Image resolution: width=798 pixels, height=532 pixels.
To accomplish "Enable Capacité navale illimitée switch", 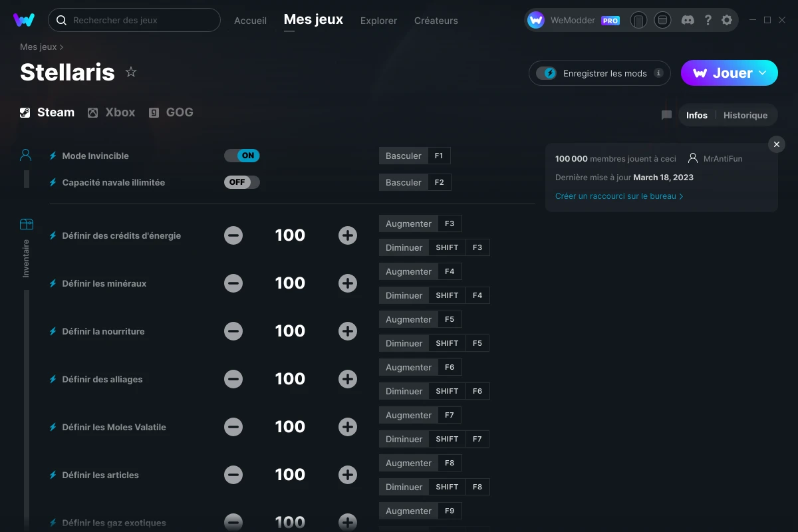I will [242, 182].
